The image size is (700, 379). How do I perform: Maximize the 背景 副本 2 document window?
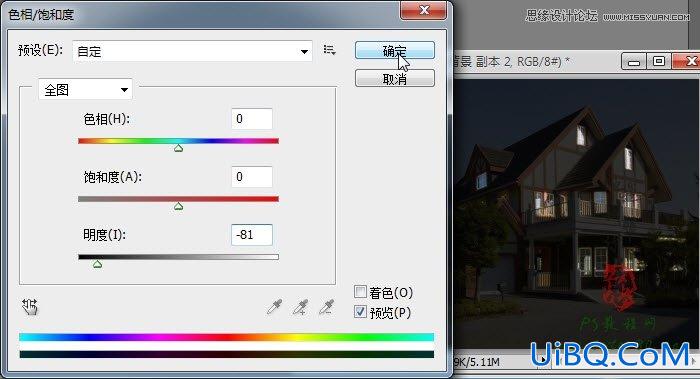click(x=658, y=62)
